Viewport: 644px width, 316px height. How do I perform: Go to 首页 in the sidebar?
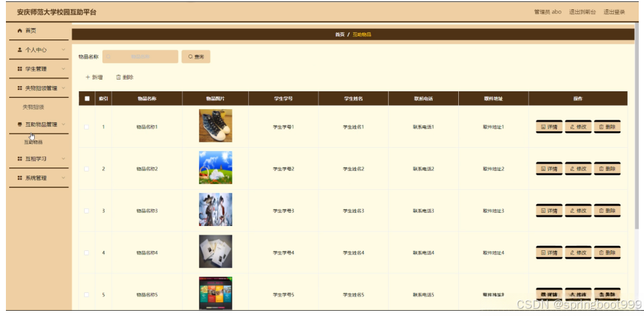(x=30, y=31)
